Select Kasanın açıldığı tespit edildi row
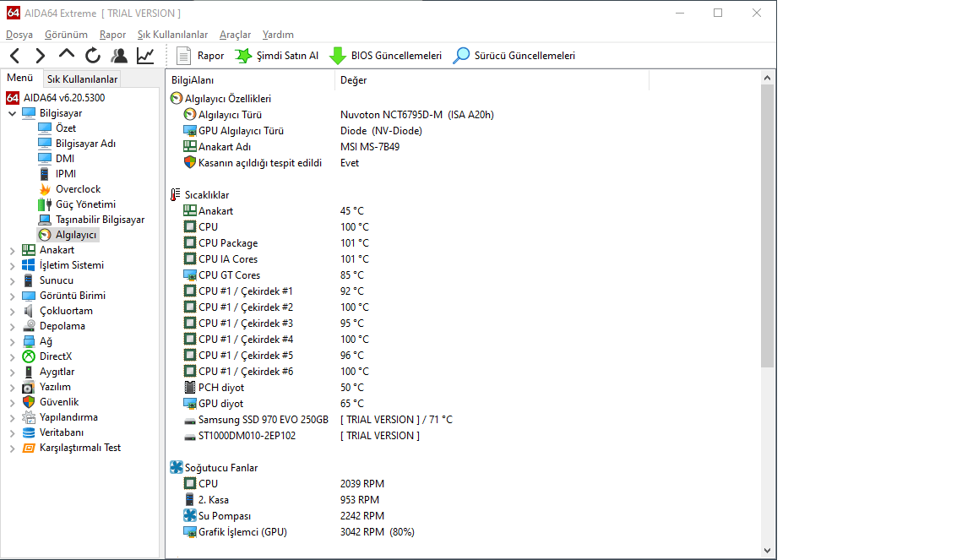Image resolution: width=973 pixels, height=560 pixels. click(271, 163)
